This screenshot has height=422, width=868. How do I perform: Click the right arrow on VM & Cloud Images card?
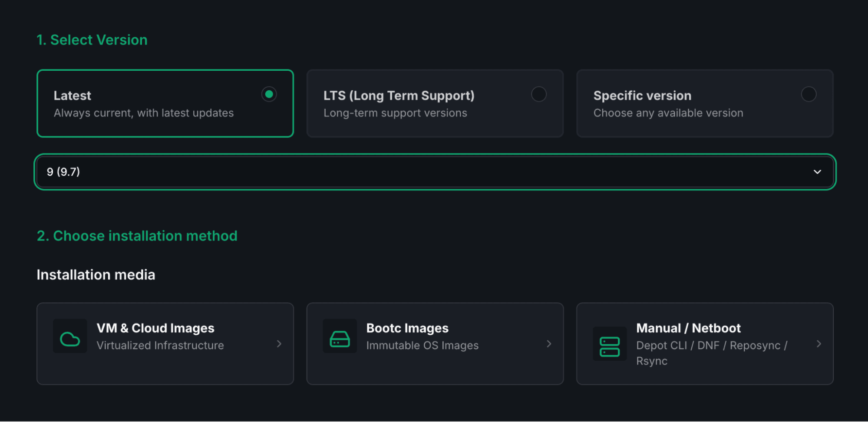click(x=279, y=344)
